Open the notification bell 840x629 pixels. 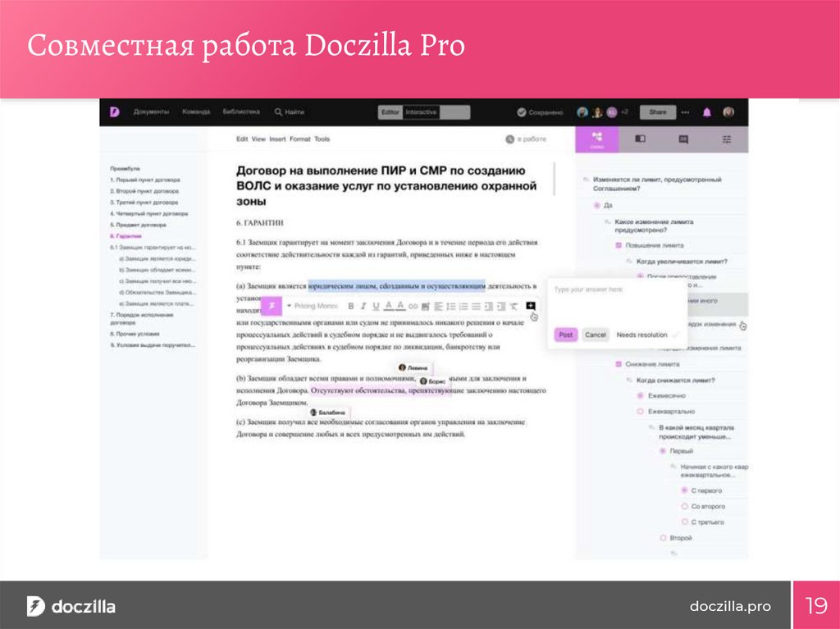[x=706, y=112]
